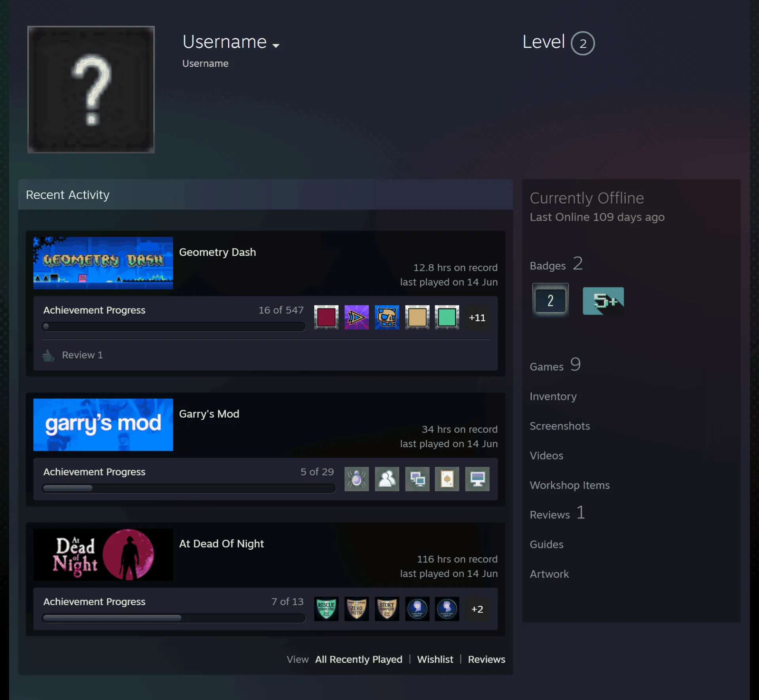The image size is (759, 700).
Task: Open the Garry's Mod game banner
Action: 103,425
